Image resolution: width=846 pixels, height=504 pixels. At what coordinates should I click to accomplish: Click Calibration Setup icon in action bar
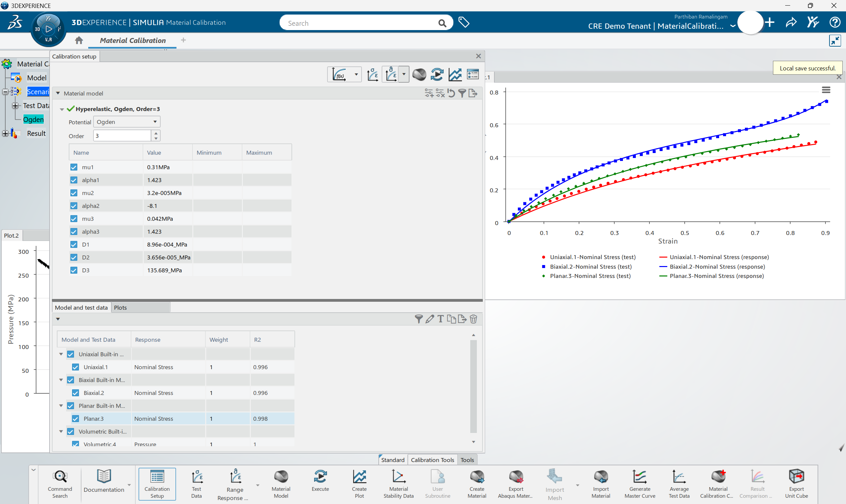[157, 483]
